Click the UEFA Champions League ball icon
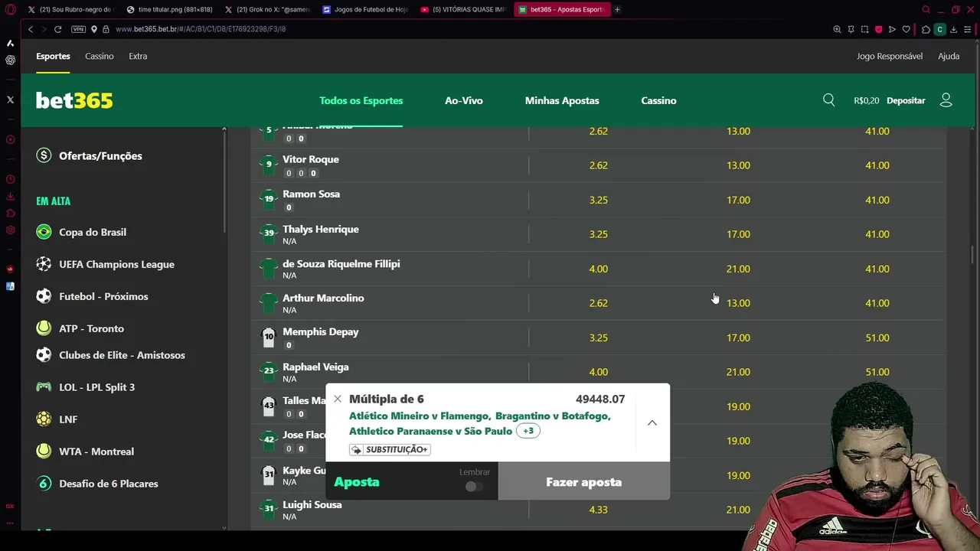 [44, 264]
